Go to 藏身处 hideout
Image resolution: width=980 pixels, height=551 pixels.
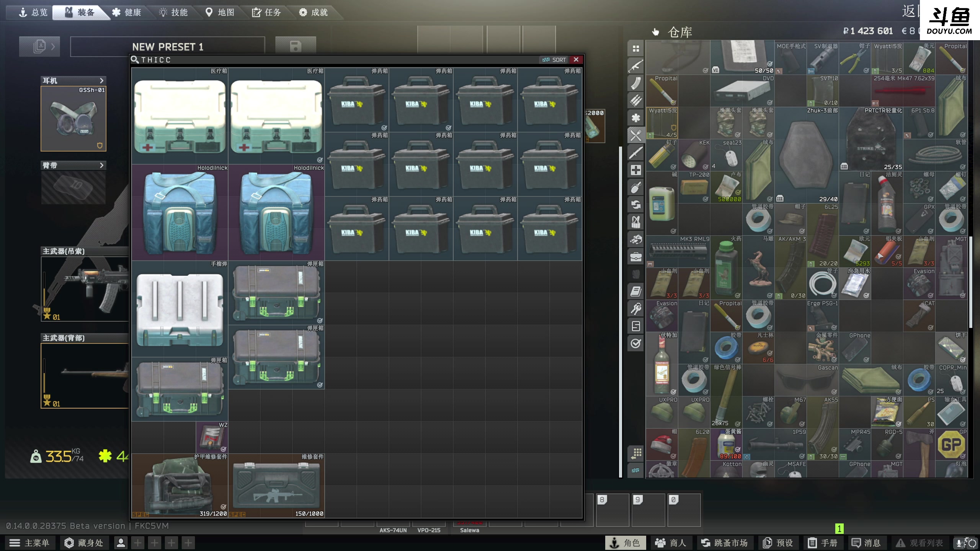coord(84,543)
